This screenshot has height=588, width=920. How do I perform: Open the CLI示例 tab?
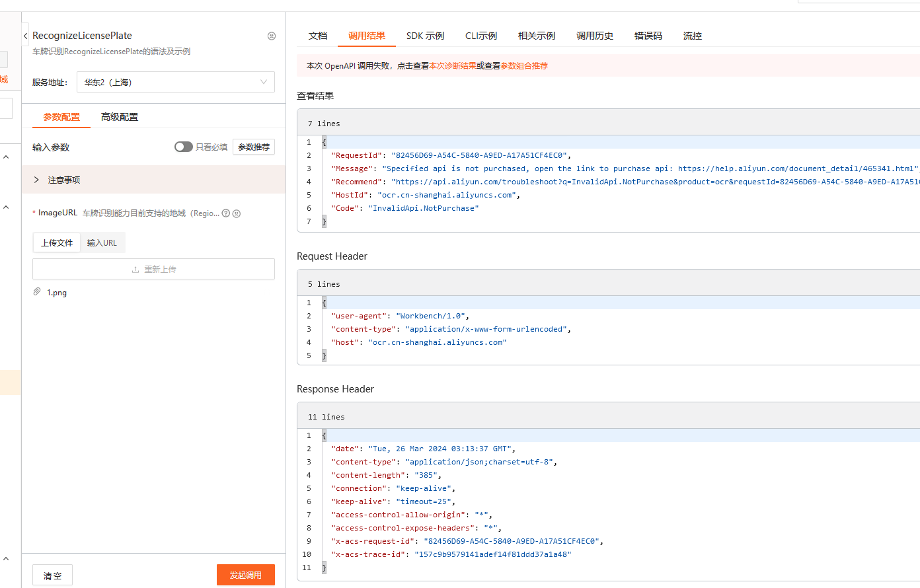pyautogui.click(x=481, y=36)
